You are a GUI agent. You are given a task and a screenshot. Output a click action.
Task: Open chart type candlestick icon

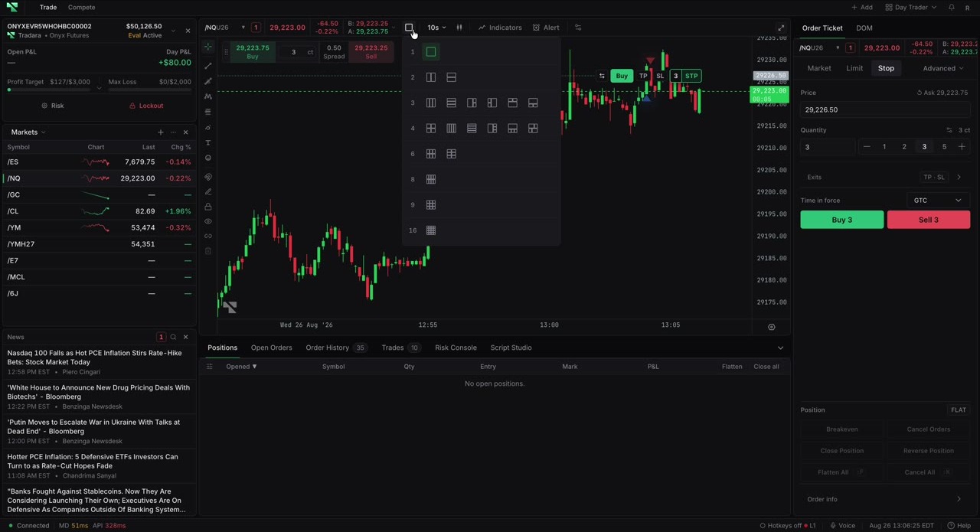click(x=459, y=28)
